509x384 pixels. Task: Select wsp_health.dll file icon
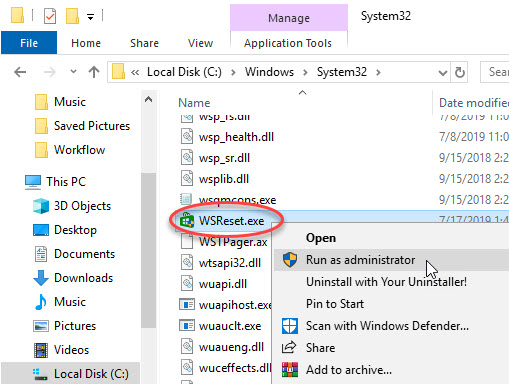click(x=187, y=137)
